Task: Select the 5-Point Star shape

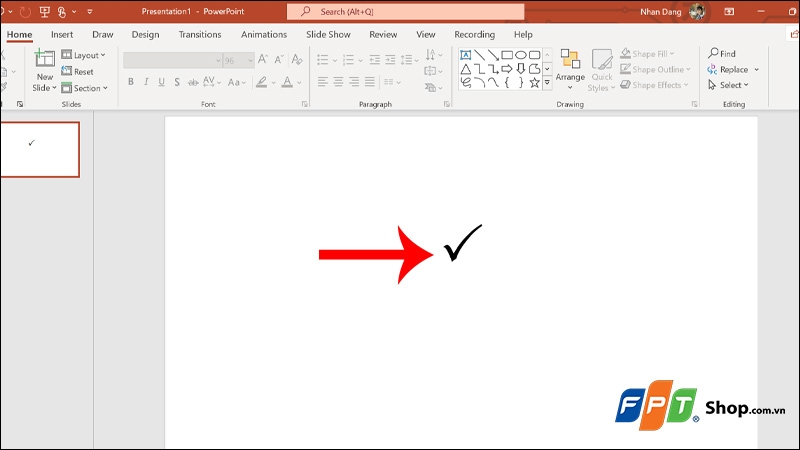Action: 534,83
